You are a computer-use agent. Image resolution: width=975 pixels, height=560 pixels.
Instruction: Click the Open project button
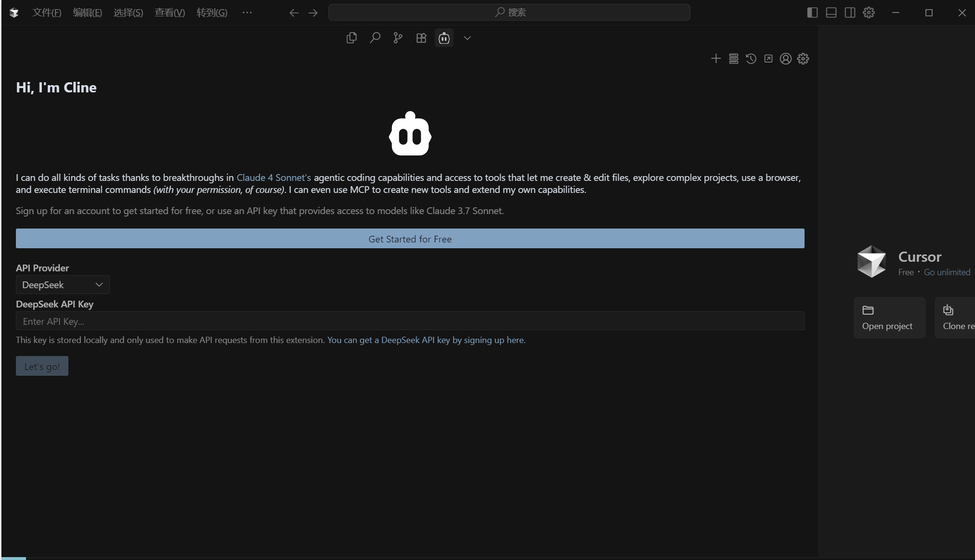click(x=889, y=318)
